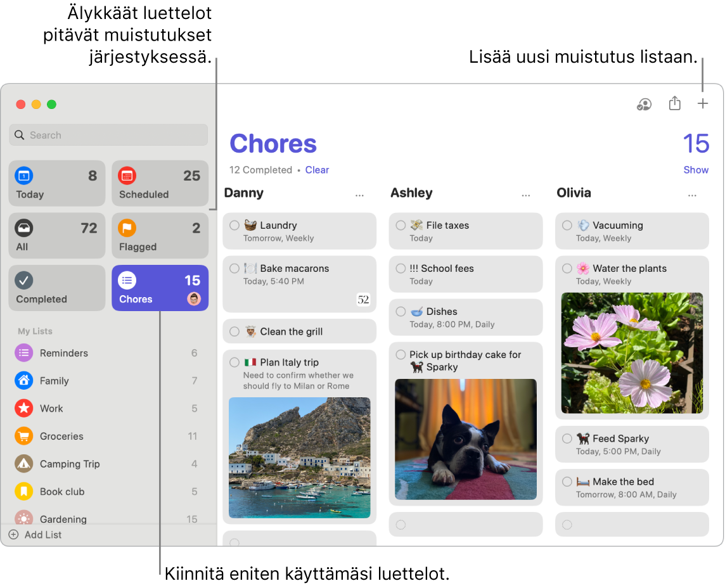Open the Olivia column options menu
Image resolution: width=725 pixels, height=588 pixels.
tap(692, 196)
